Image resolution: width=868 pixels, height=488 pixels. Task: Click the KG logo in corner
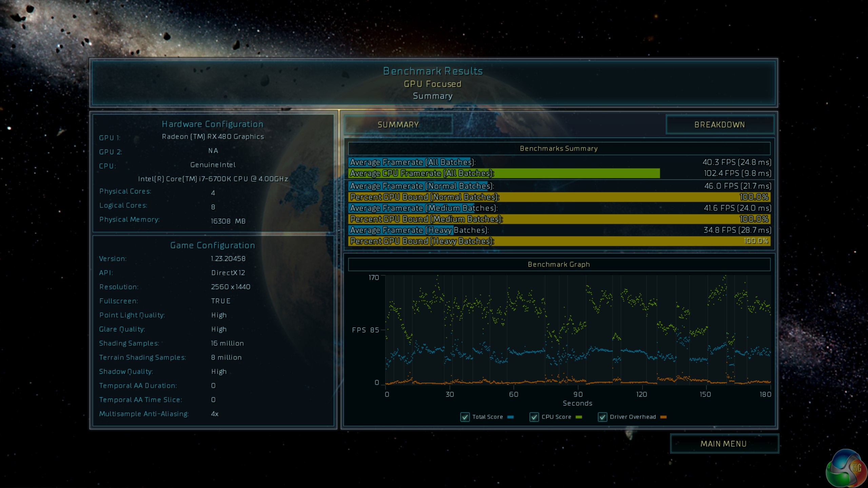846,468
